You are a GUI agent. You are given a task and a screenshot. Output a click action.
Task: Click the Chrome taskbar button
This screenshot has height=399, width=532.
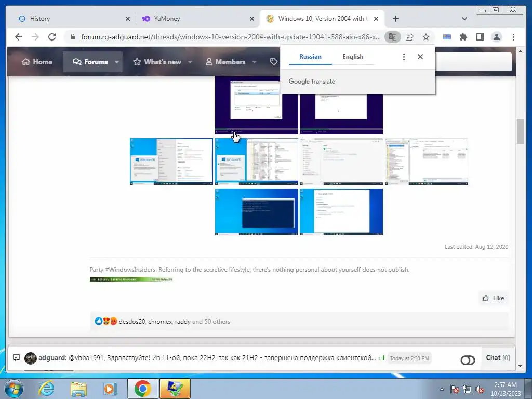[142, 389]
